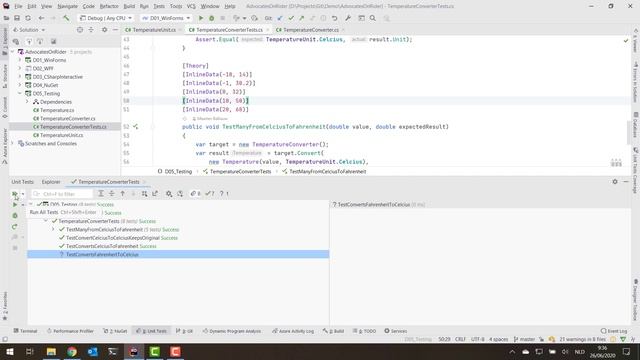Switch to TemperatureUnit.cs editor tab
The width and height of the screenshot is (640, 360).
tap(153, 30)
